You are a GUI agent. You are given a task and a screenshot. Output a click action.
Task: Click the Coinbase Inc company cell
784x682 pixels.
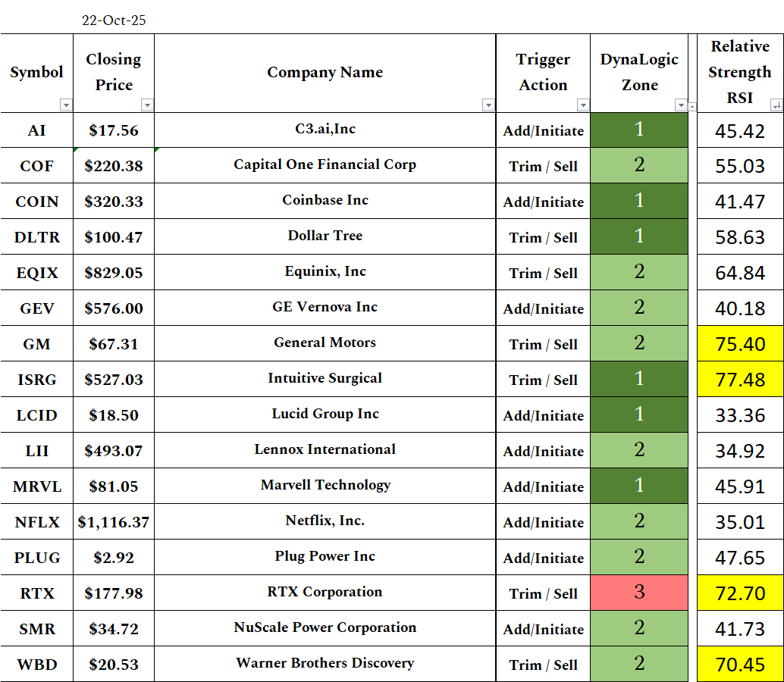click(325, 200)
